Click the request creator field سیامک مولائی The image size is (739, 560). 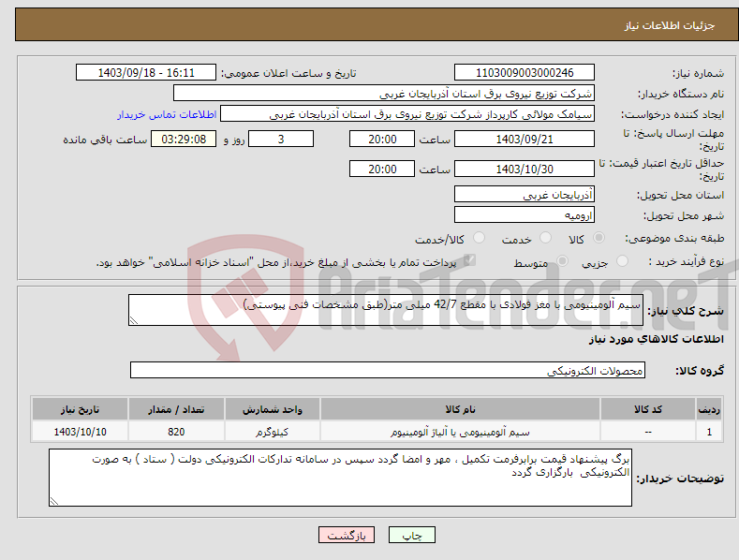click(x=407, y=114)
